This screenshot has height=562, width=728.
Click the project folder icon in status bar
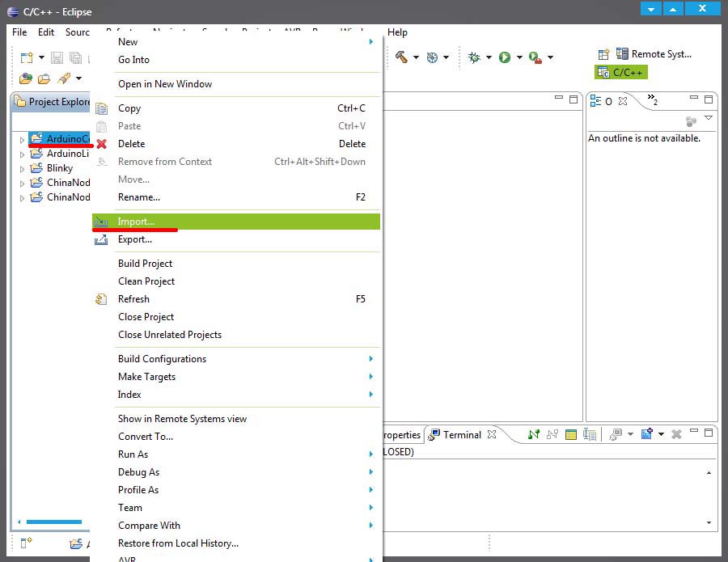[76, 544]
